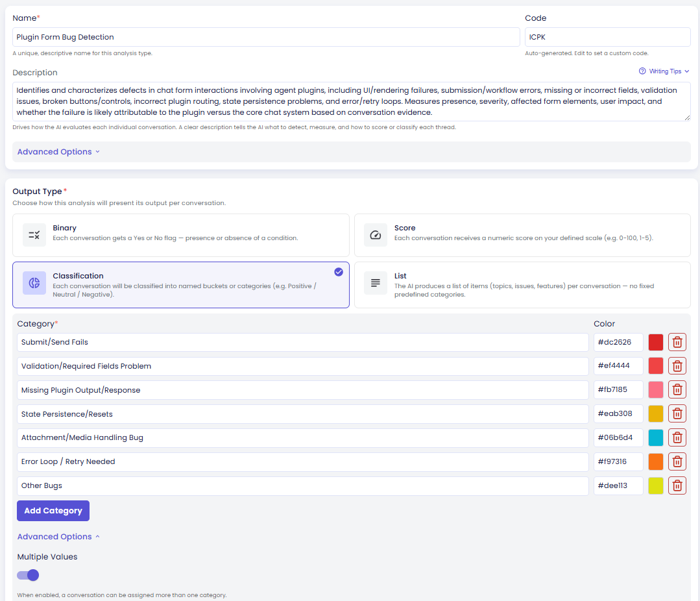The image size is (700, 601).
Task: Delete the Validation/Required Fields Problem category
Action: point(677,366)
